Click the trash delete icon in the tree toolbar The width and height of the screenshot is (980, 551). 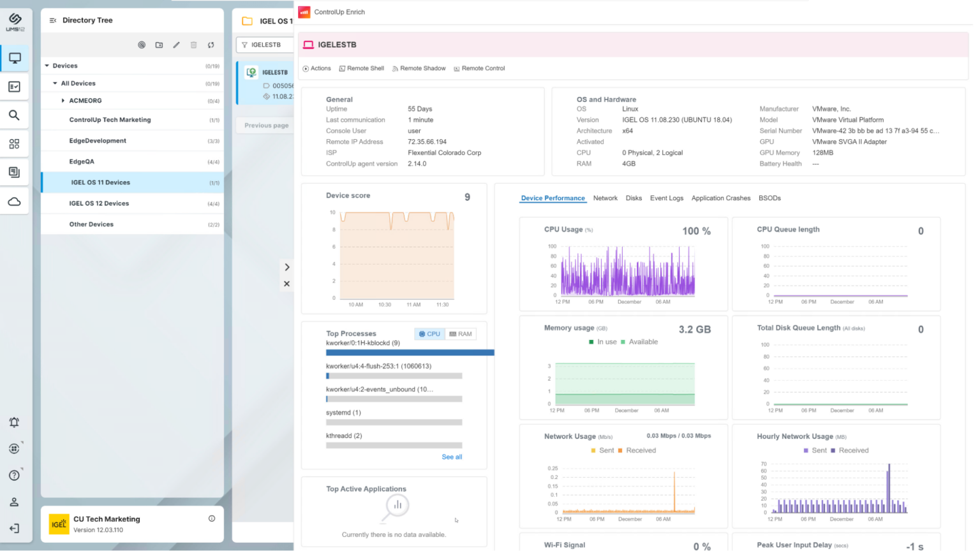click(x=193, y=45)
